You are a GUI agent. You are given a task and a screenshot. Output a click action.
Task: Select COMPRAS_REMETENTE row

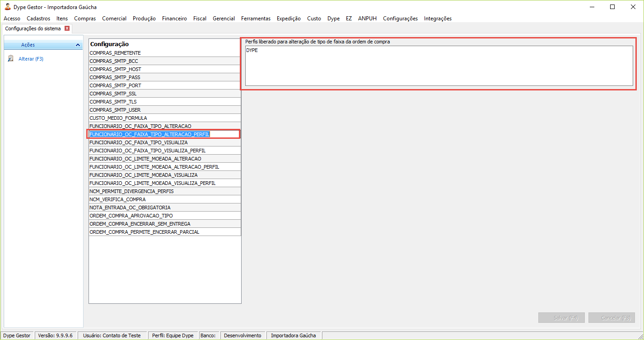click(164, 53)
